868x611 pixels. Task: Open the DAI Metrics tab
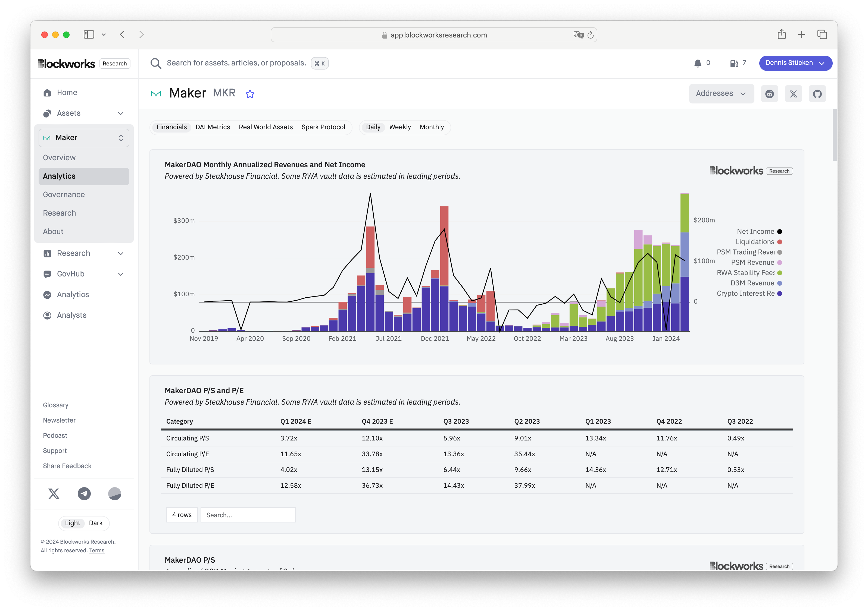213,127
